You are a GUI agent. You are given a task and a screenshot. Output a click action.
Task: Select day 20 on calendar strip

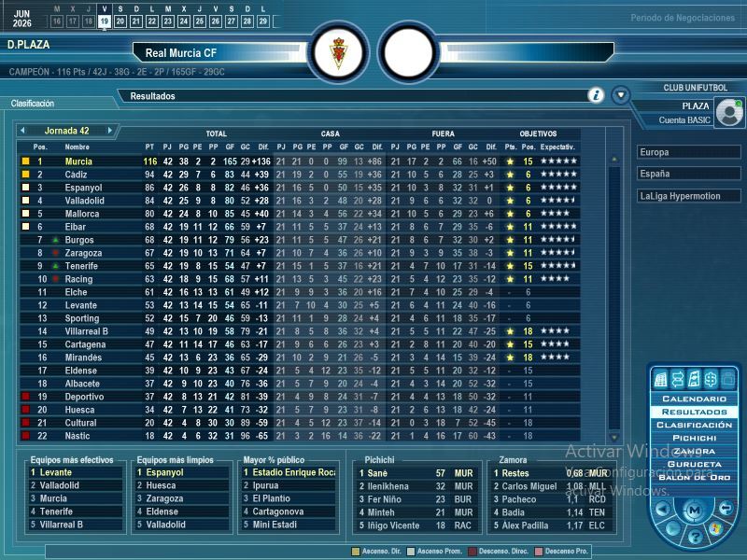pos(120,21)
